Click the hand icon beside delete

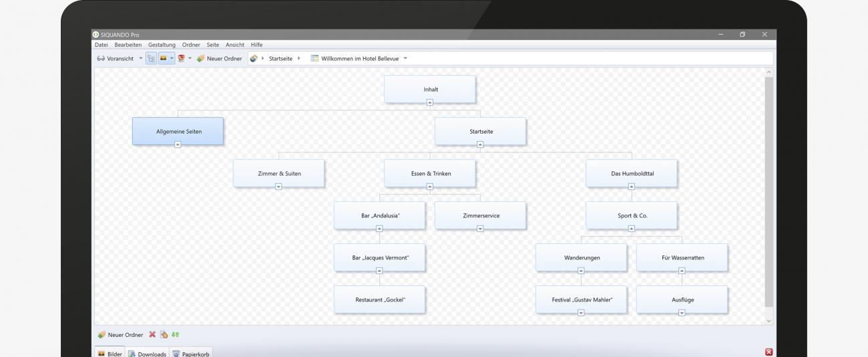(164, 334)
